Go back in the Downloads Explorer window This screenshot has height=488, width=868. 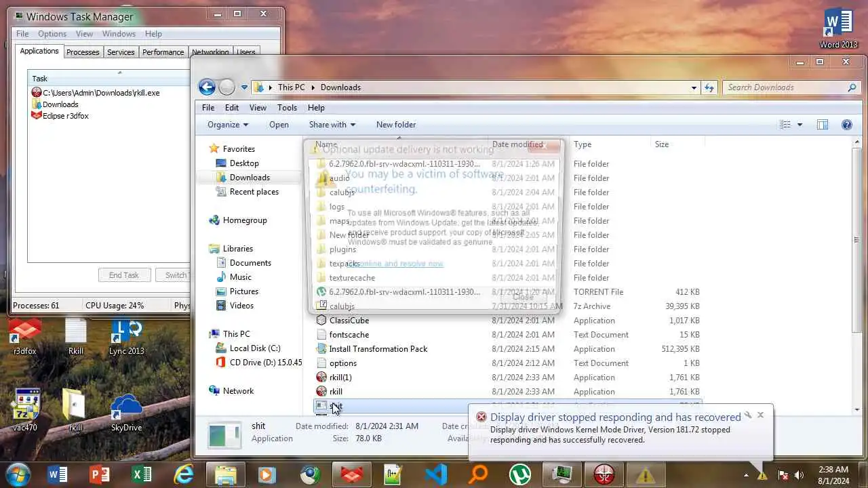tap(207, 87)
